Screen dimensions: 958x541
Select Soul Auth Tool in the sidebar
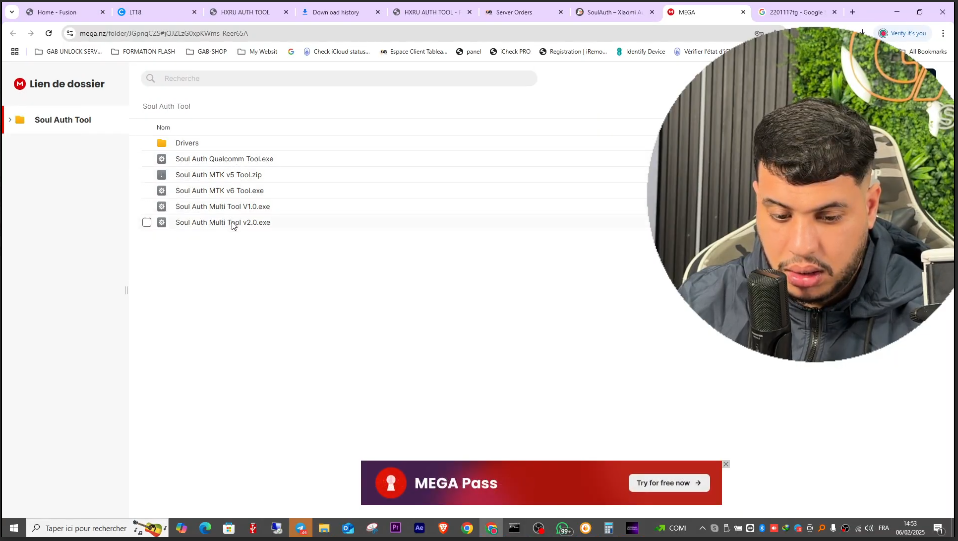(x=62, y=120)
